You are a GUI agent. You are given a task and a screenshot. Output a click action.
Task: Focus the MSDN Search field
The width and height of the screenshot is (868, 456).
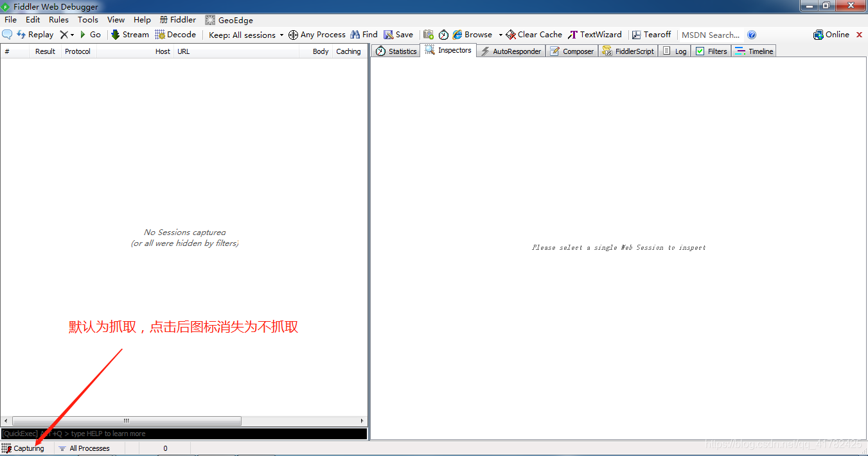[x=711, y=35]
